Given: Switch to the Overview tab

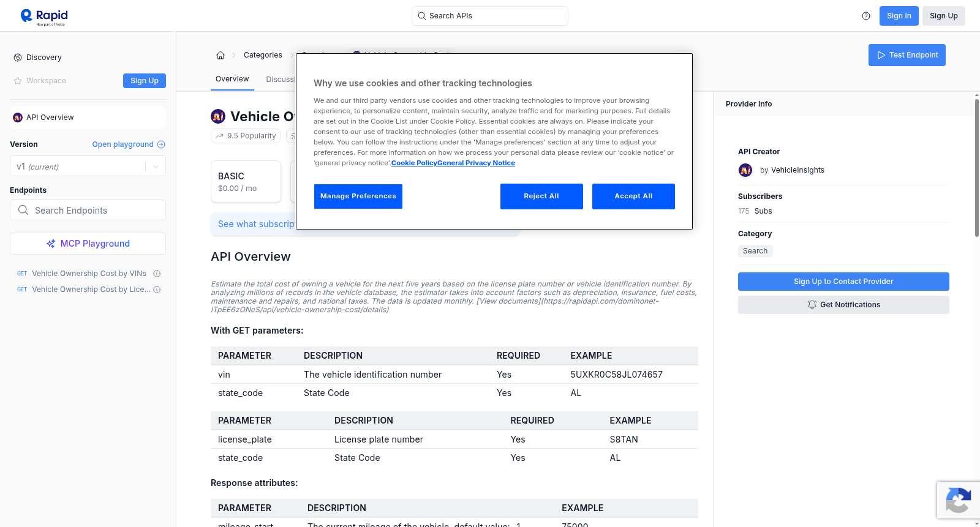Looking at the screenshot, I should [232, 79].
